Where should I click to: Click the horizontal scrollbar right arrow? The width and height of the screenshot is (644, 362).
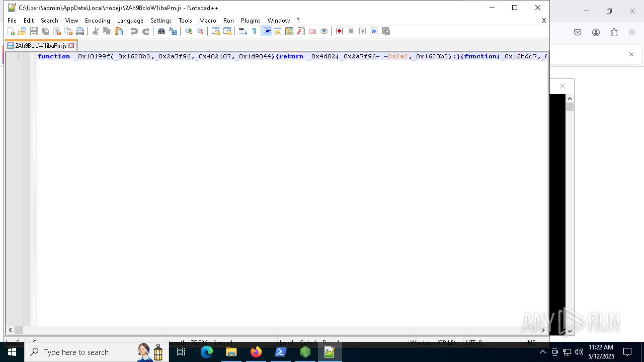(x=544, y=330)
